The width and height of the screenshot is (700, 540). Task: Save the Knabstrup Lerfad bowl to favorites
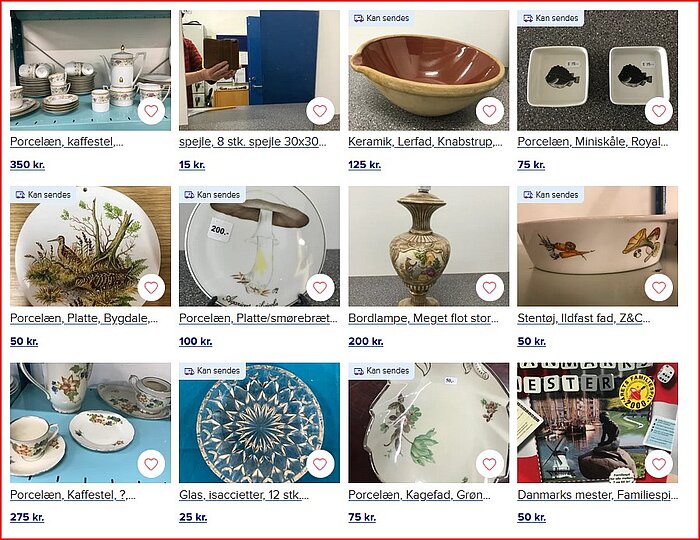point(490,111)
